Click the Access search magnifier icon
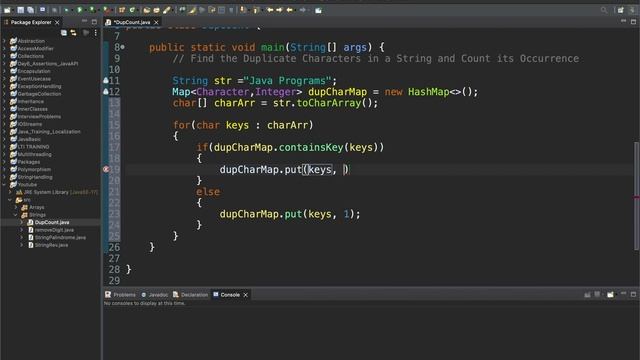Image resolution: width=640 pixels, height=360 pixels. tap(604, 10)
